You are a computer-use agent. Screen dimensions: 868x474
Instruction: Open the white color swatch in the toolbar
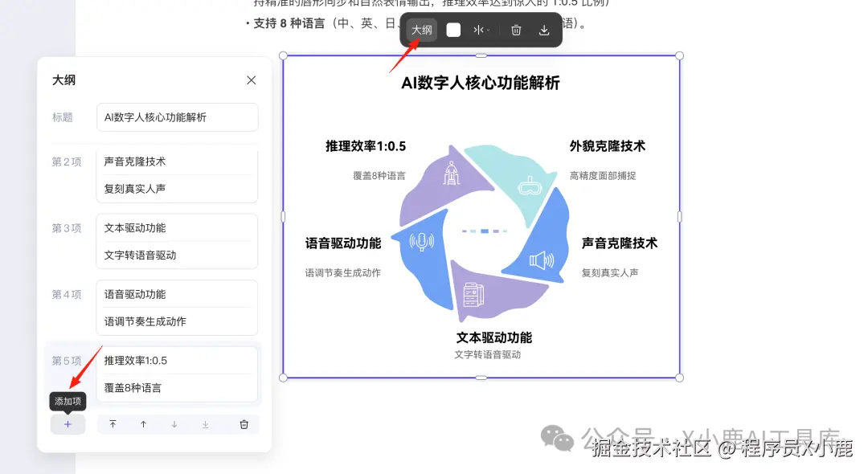pyautogui.click(x=452, y=30)
